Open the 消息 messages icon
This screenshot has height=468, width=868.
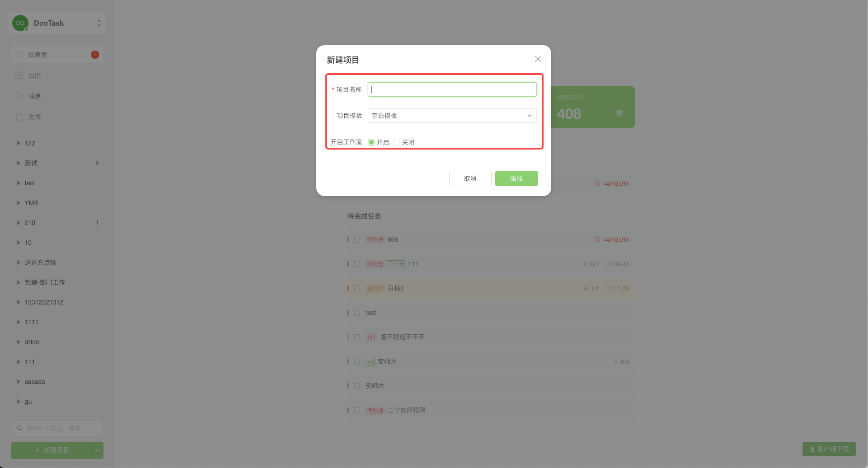tap(19, 96)
